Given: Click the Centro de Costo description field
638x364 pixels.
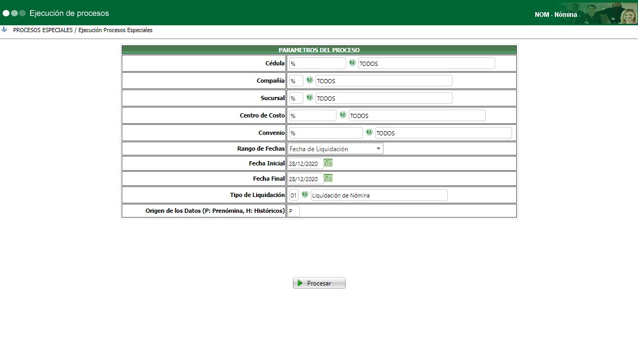Looking at the screenshot, I should (x=417, y=115).
